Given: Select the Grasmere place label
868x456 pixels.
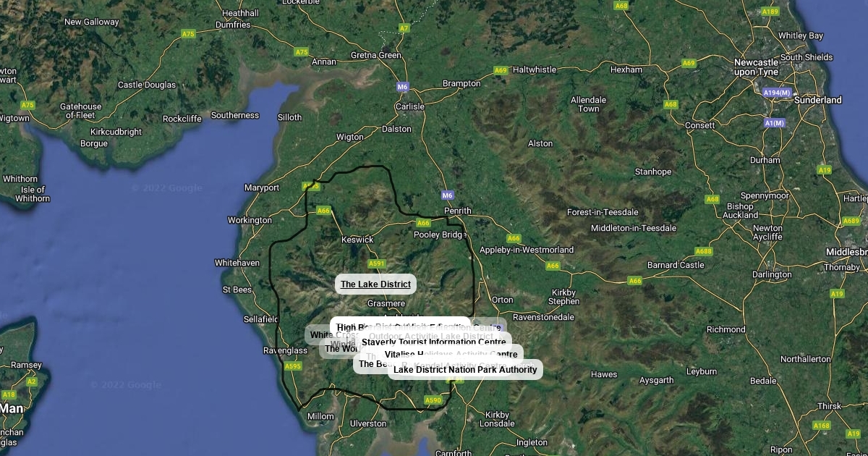Looking at the screenshot, I should tap(386, 304).
